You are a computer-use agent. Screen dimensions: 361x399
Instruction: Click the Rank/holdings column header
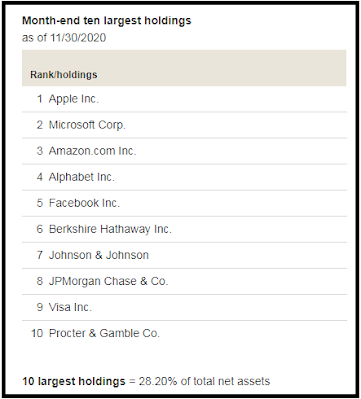tap(64, 75)
